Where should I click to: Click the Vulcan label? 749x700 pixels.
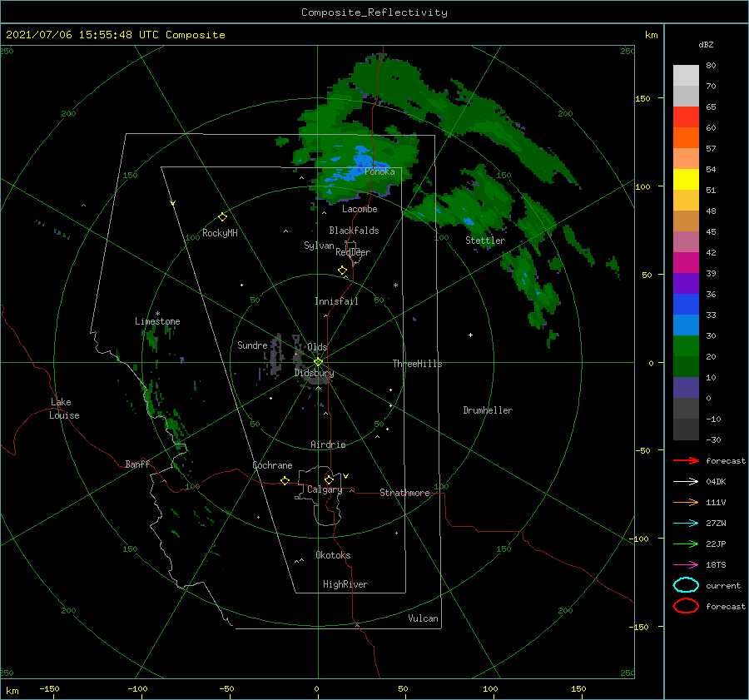423,618
